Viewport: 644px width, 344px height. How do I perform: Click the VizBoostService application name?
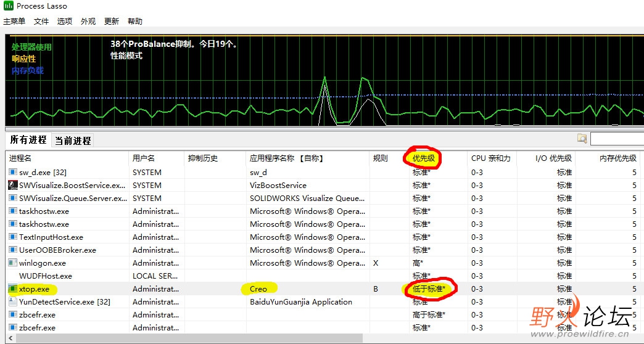click(x=278, y=186)
